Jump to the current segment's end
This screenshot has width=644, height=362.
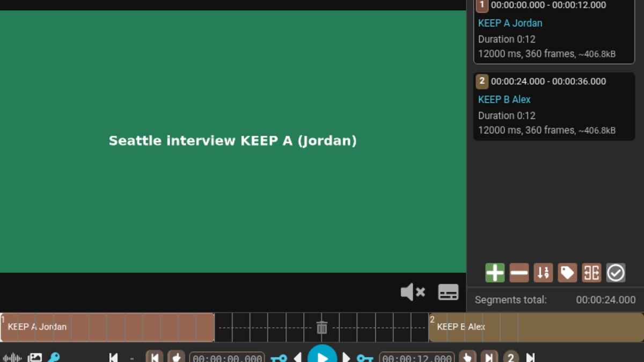489,357
